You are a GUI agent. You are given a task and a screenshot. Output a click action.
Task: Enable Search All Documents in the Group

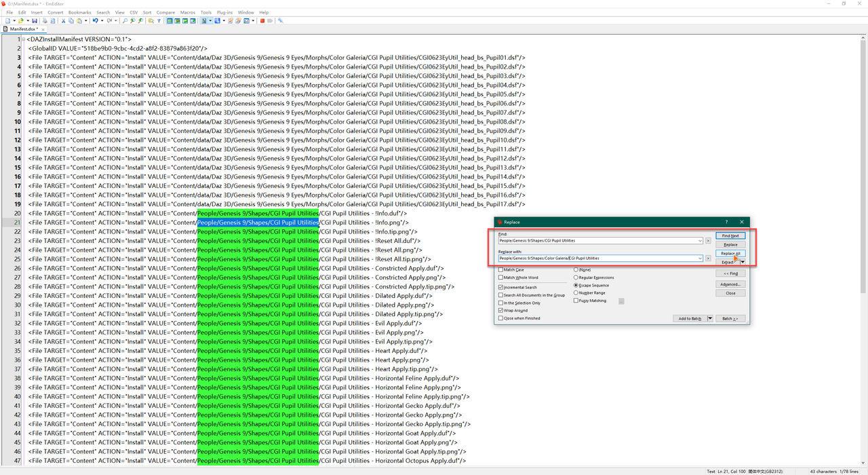click(500, 295)
